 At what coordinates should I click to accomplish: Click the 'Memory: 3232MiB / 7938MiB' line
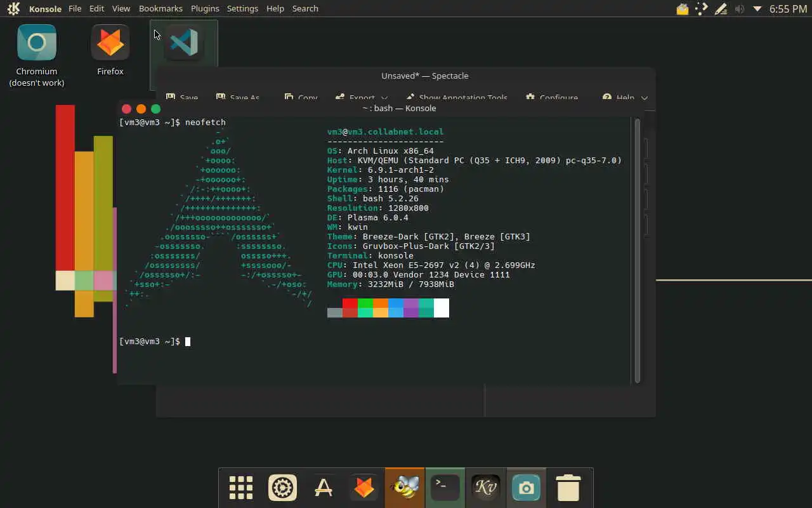pos(391,284)
